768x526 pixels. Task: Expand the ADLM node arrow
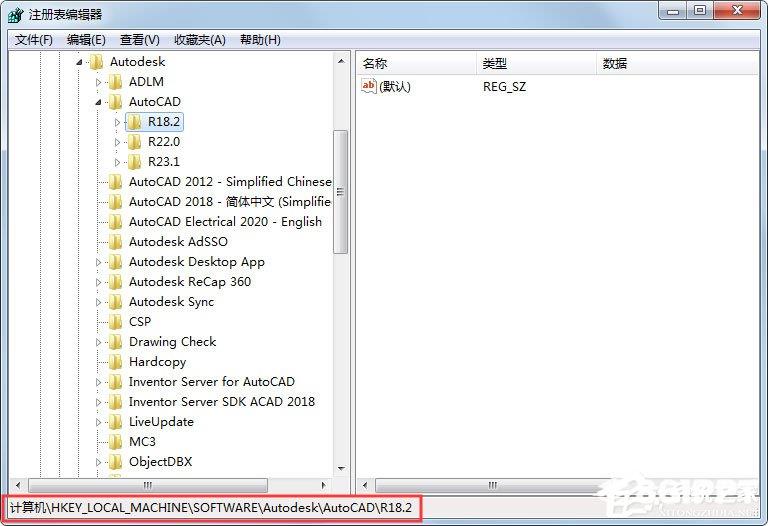click(x=98, y=82)
